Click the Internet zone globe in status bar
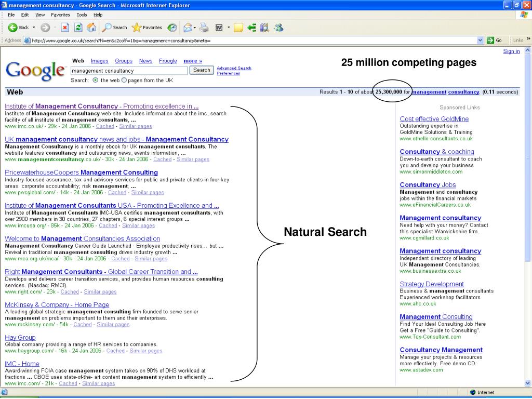The height and width of the screenshot is (399, 532). (473, 392)
